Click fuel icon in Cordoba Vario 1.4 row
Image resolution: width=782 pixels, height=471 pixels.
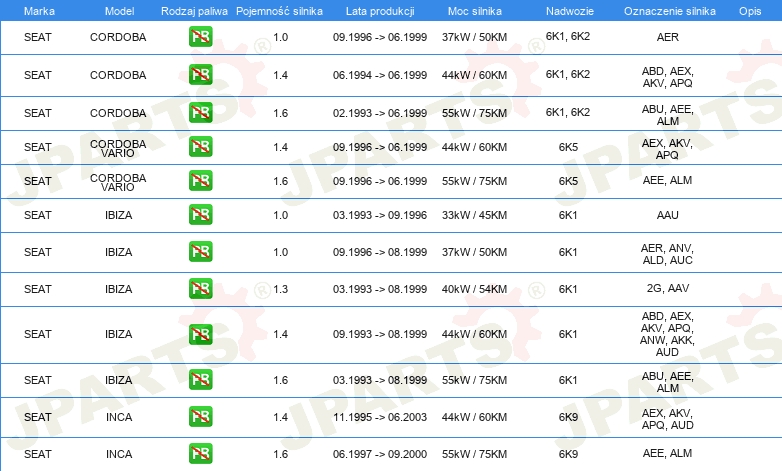200,147
